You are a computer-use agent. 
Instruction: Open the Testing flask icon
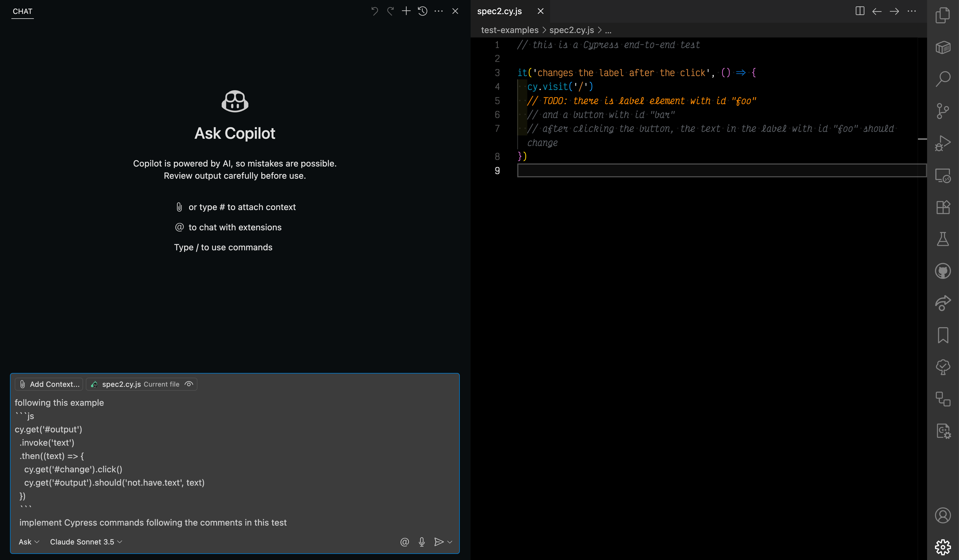943,239
